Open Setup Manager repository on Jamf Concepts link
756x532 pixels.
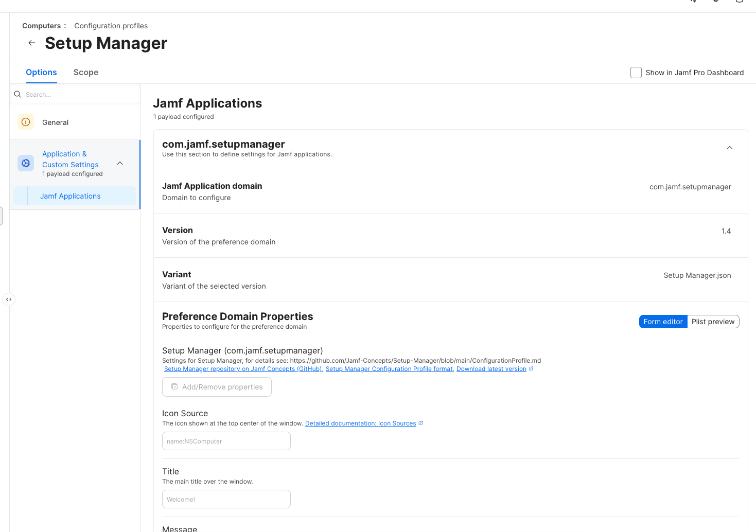(x=243, y=369)
